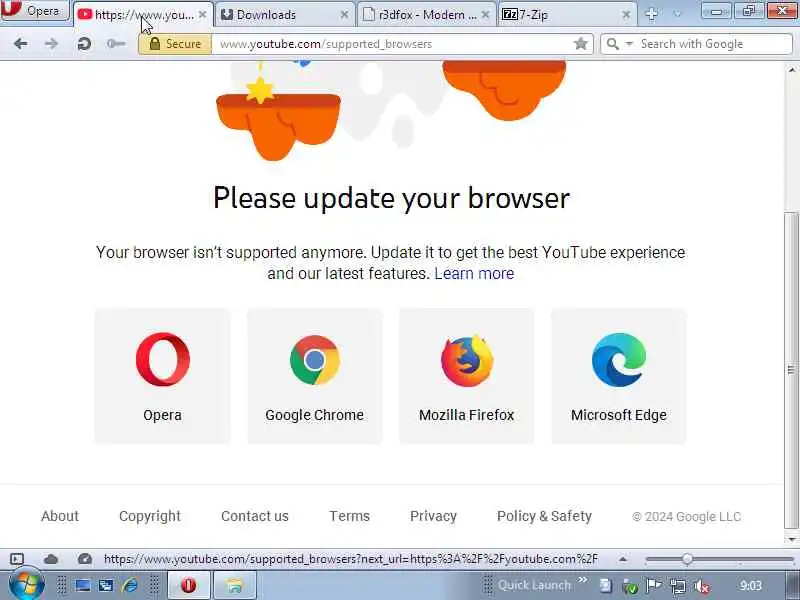This screenshot has height=600, width=800.
Task: Click the Show desktop quick launch icon
Action: (x=82, y=585)
